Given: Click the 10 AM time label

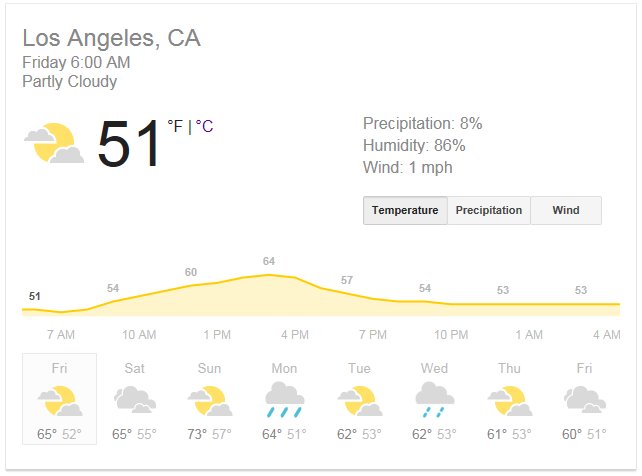Looking at the screenshot, I should (x=139, y=335).
